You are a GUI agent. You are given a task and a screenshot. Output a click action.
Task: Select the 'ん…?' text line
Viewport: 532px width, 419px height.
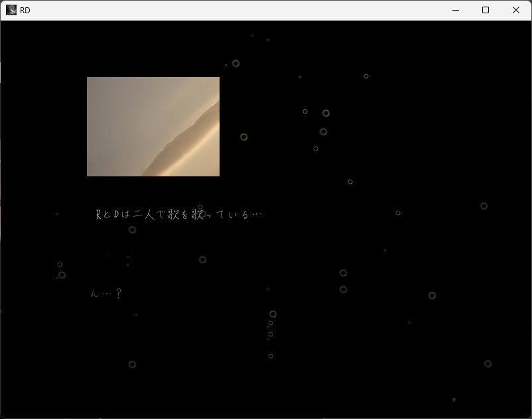(x=106, y=293)
